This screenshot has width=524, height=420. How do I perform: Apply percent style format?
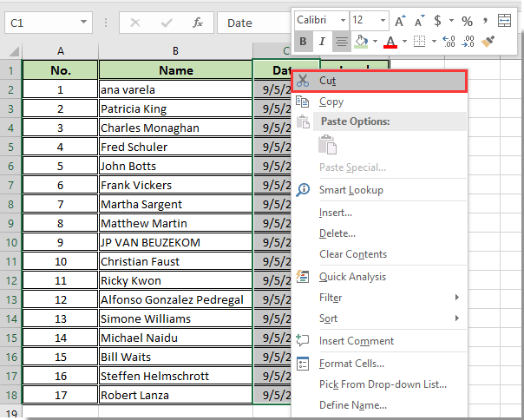click(x=467, y=20)
